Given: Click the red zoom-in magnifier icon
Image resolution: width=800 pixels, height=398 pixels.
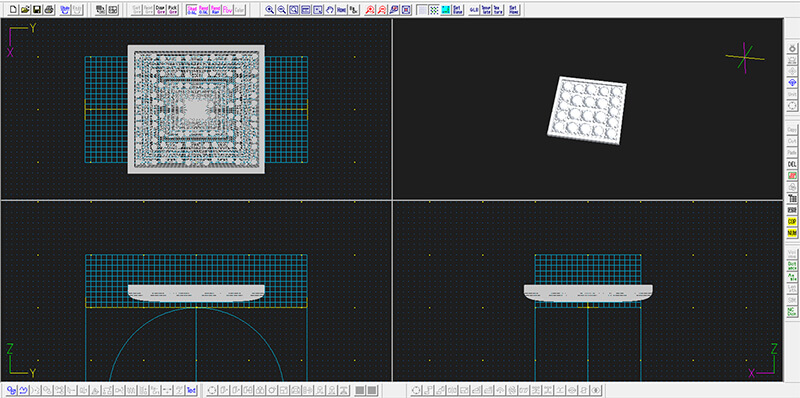Looking at the screenshot, I should point(370,9).
